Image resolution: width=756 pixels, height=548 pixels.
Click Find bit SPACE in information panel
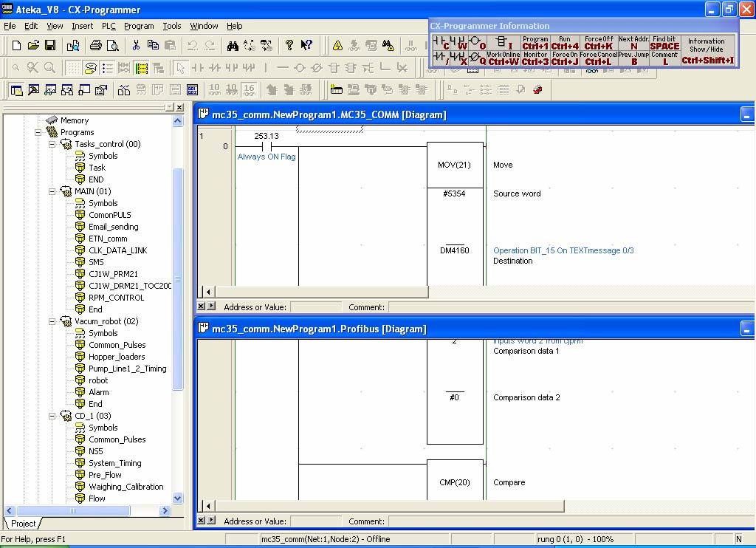pos(664,43)
